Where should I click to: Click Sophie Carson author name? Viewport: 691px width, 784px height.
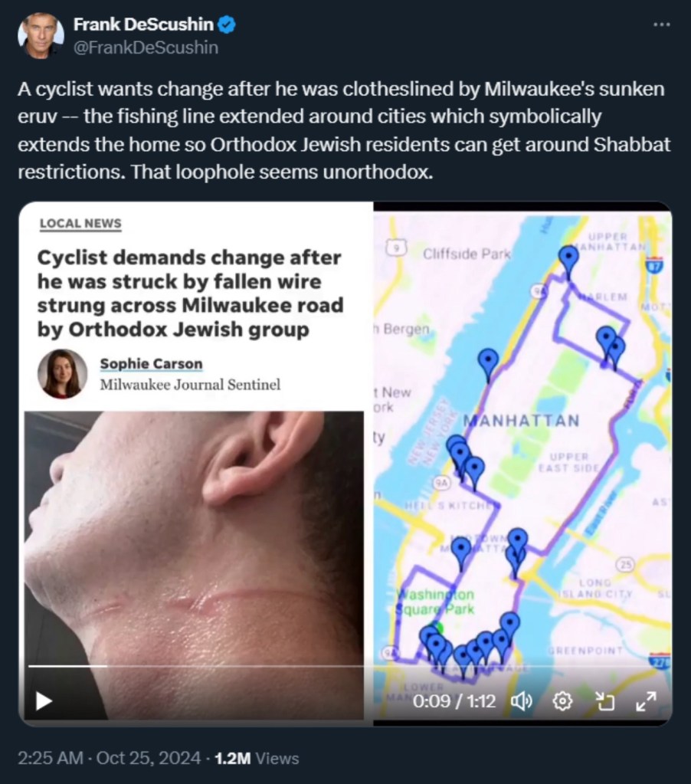pos(152,363)
